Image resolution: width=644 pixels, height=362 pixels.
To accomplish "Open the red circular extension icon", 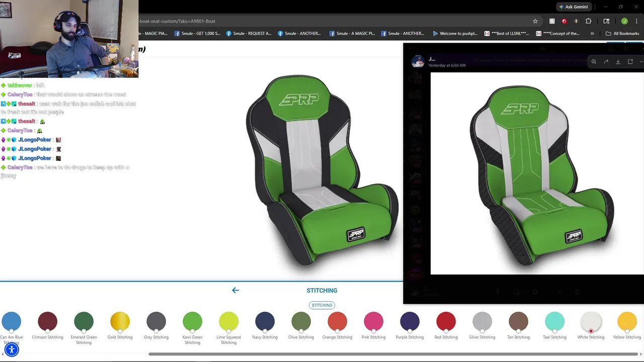I will pos(564,21).
